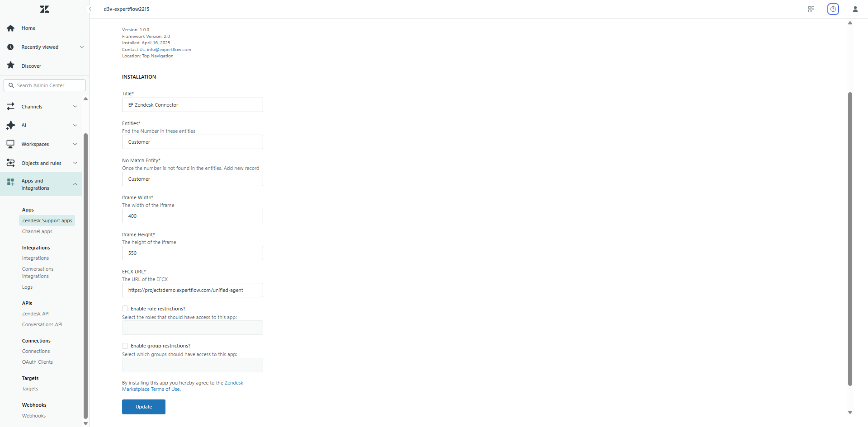Click the Discover star icon

coord(11,66)
